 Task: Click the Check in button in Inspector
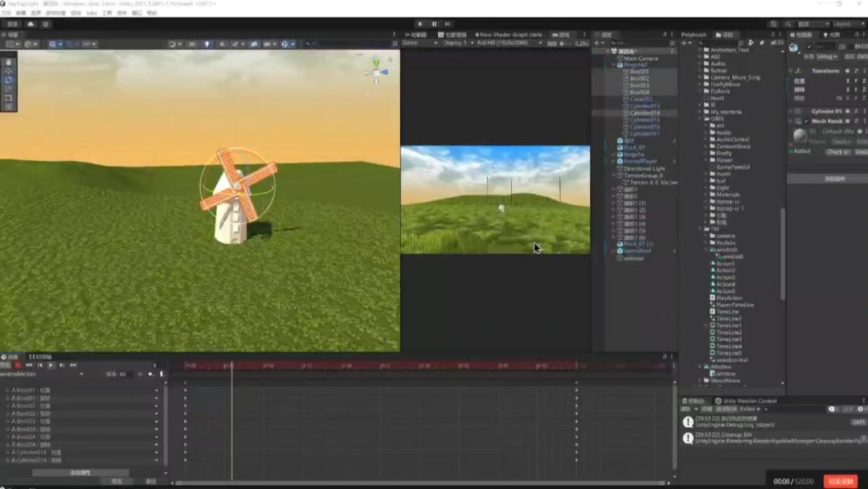pyautogui.click(x=837, y=151)
